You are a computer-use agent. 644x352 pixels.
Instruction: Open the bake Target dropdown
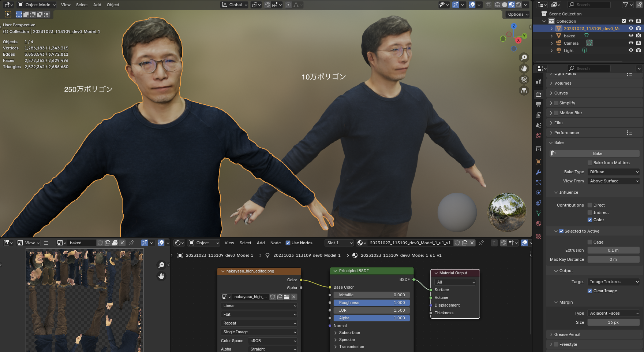click(614, 282)
